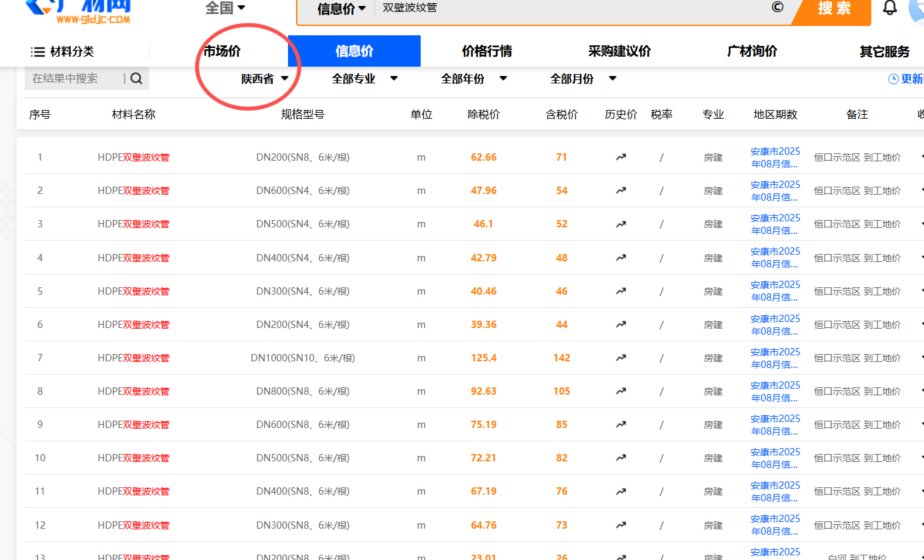Click the clock icon beside 更新 text
The width and height of the screenshot is (924, 560).
[894, 78]
